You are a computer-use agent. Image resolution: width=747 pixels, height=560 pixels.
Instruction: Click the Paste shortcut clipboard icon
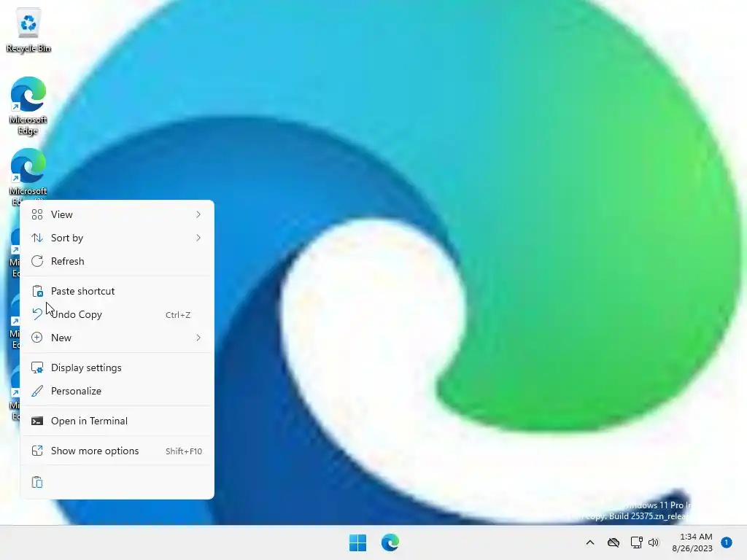tap(37, 291)
